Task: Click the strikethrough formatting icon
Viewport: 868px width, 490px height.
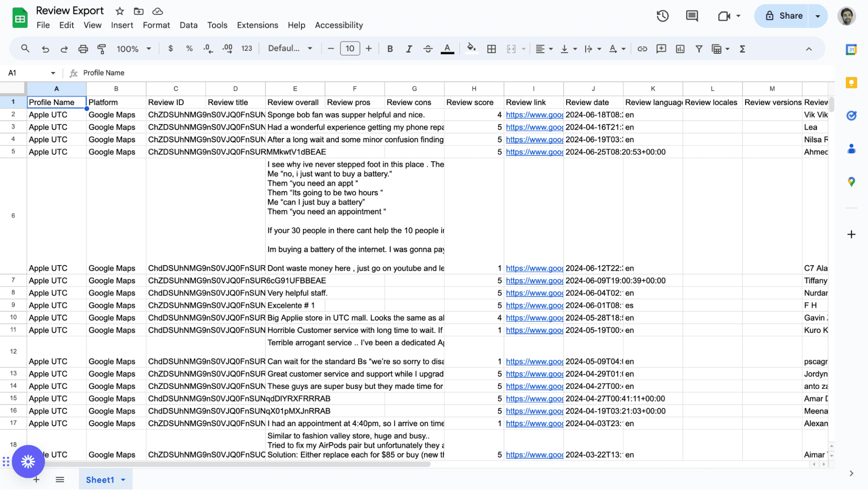Action: (x=428, y=49)
